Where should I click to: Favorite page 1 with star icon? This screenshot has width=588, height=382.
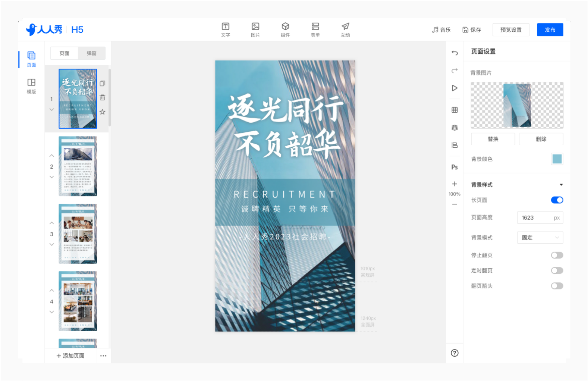[103, 112]
